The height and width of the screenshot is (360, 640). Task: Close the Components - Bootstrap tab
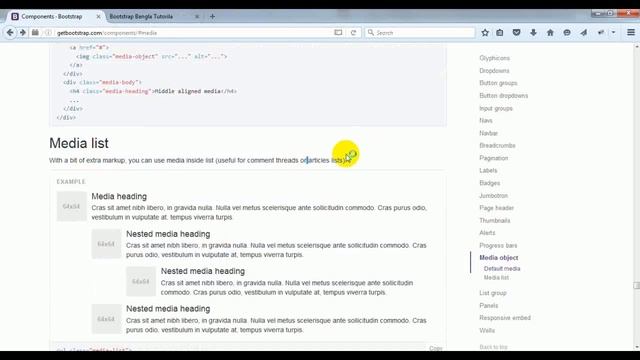tap(98, 16)
